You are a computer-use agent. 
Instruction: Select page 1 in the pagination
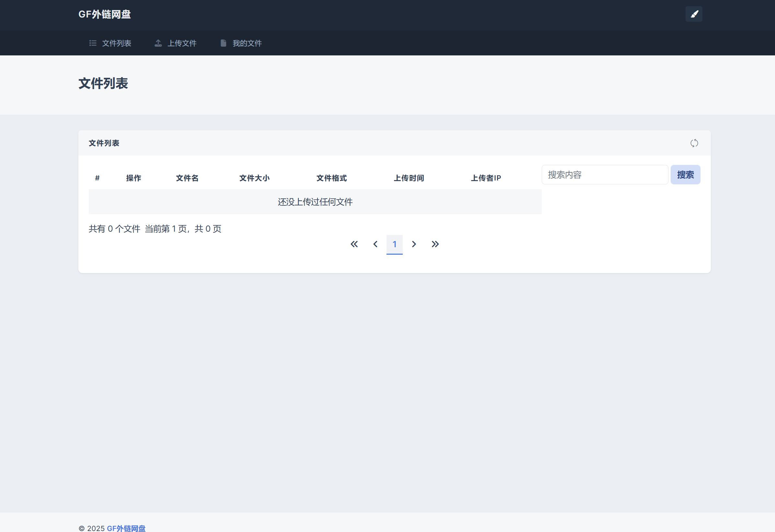[395, 244]
